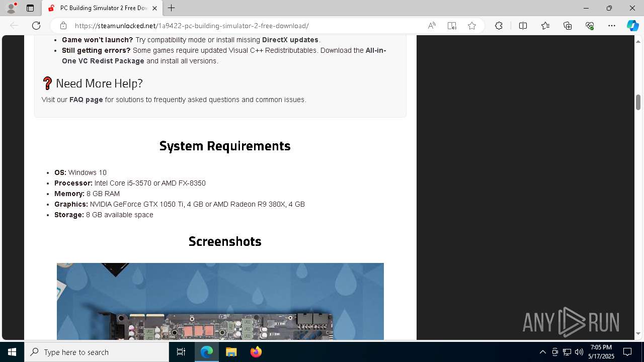Open the Windows Start menu
644x362 pixels.
(x=12, y=352)
